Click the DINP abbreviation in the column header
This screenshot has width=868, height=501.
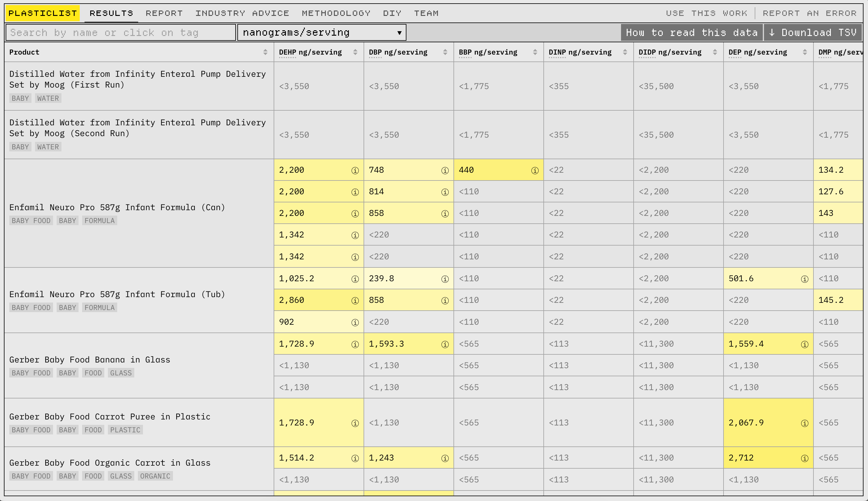557,52
